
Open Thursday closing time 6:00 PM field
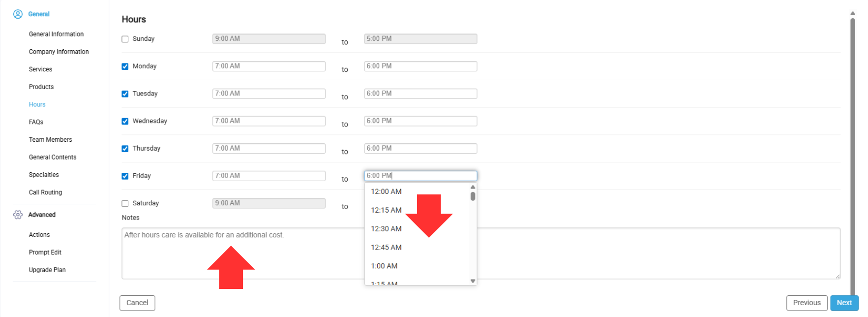(420, 148)
